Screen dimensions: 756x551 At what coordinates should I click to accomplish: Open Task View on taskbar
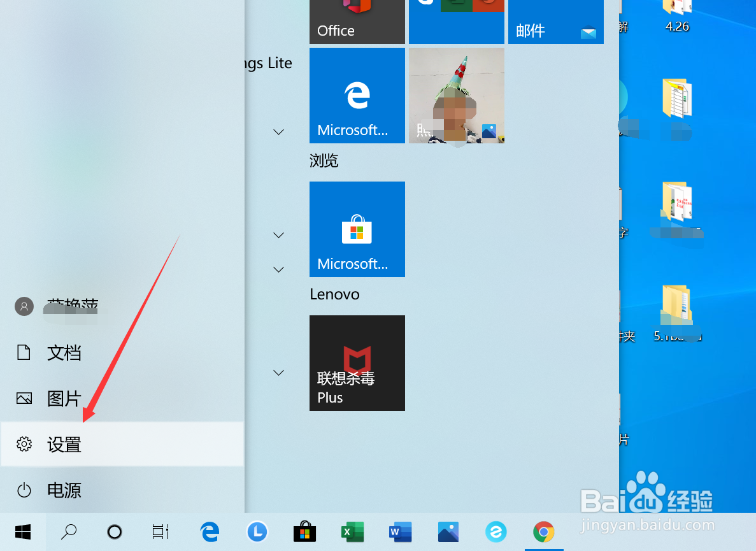[160, 532]
